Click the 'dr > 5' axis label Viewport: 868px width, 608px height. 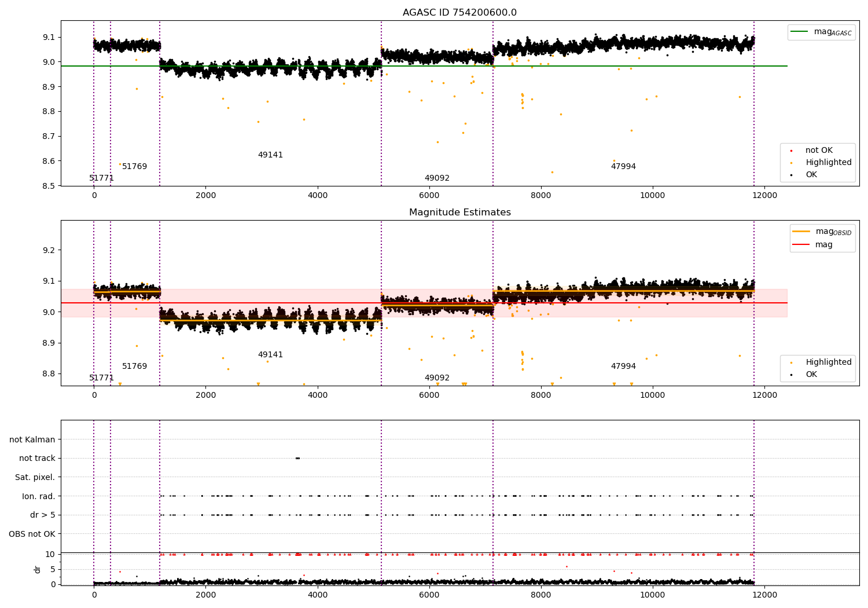click(43, 515)
